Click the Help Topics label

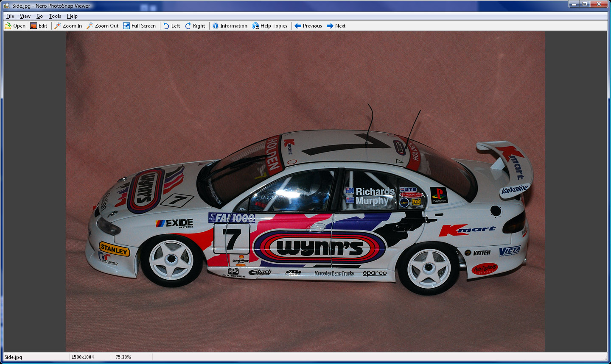point(274,26)
